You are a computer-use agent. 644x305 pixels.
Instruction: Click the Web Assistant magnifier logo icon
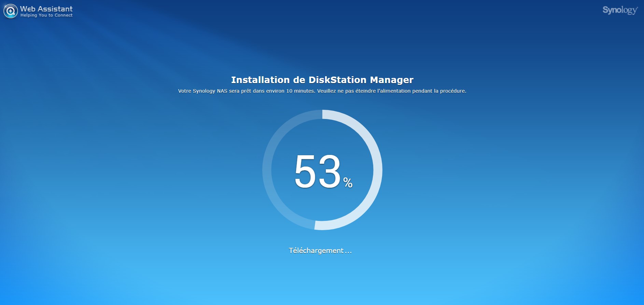click(11, 11)
